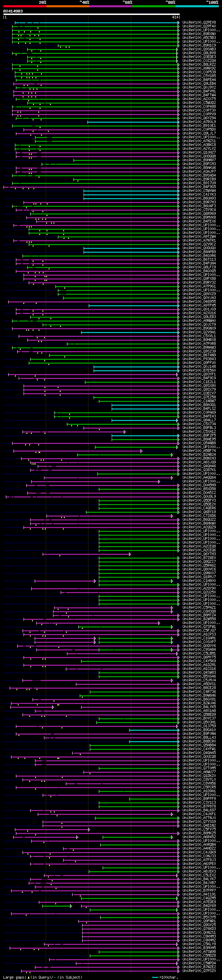Select hit label UniRef100_Q3EDE3

coord(199,57)
